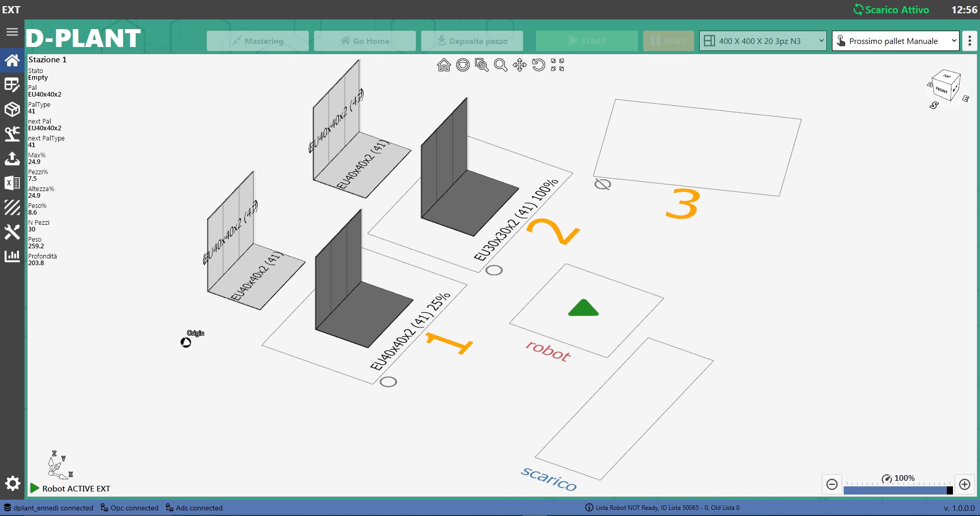Image resolution: width=980 pixels, height=516 pixels.
Task: Click the Scarico Attivo status indicator
Action: [x=891, y=10]
